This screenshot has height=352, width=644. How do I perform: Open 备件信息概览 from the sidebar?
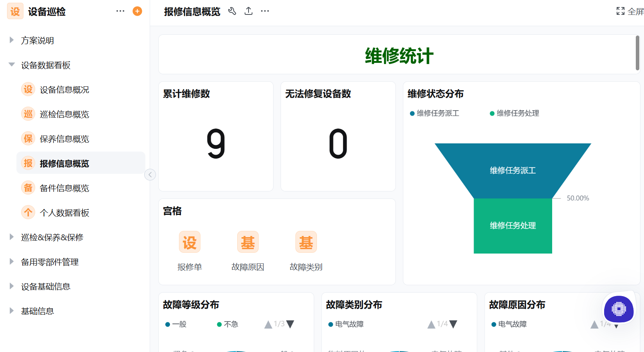65,188
